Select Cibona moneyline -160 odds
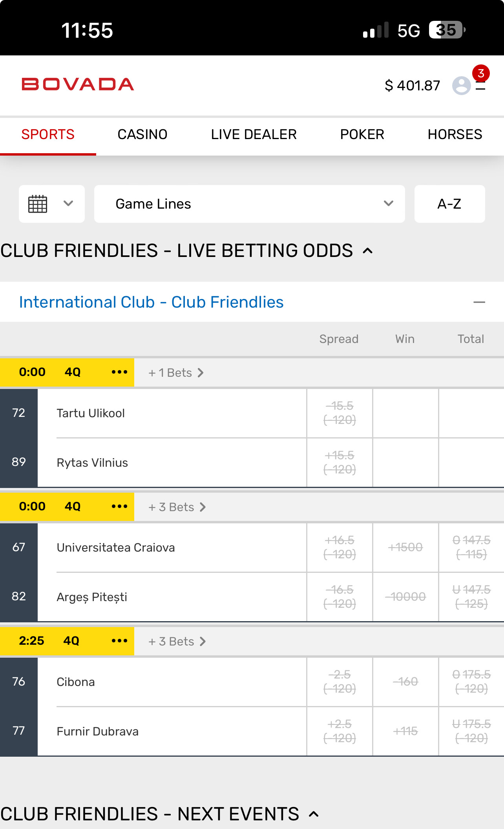 [x=405, y=682]
